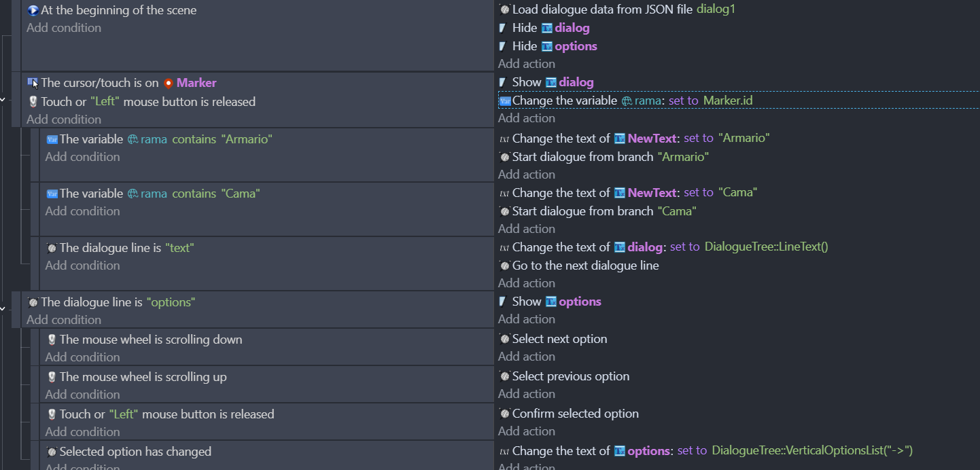Click the dialogue icon beside 'Go to the next dialogue line'

click(x=504, y=266)
